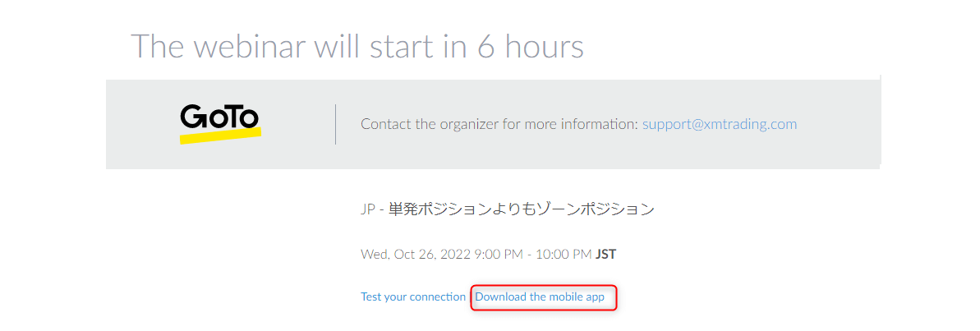Click the vertical divider beside the GoTo logo
The height and width of the screenshot is (331, 980).
coord(336,124)
